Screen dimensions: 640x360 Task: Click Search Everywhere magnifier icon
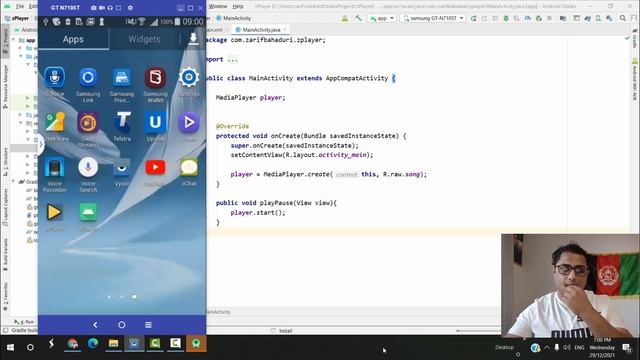622,18
